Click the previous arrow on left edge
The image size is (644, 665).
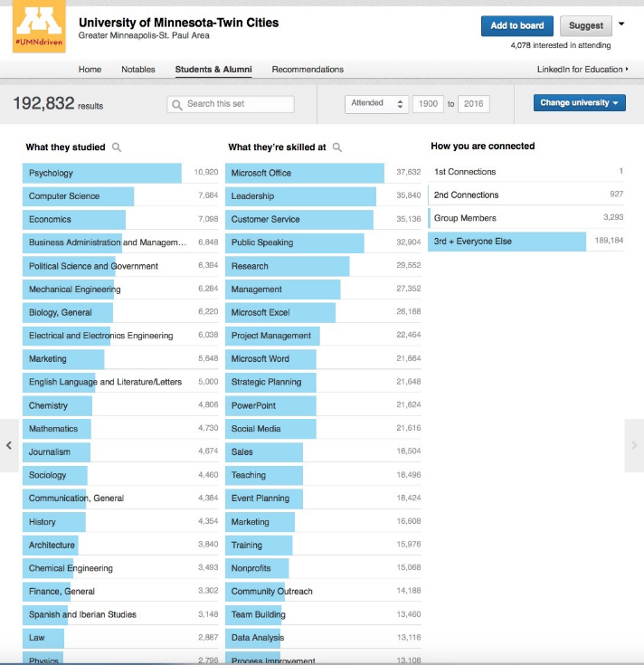9,445
